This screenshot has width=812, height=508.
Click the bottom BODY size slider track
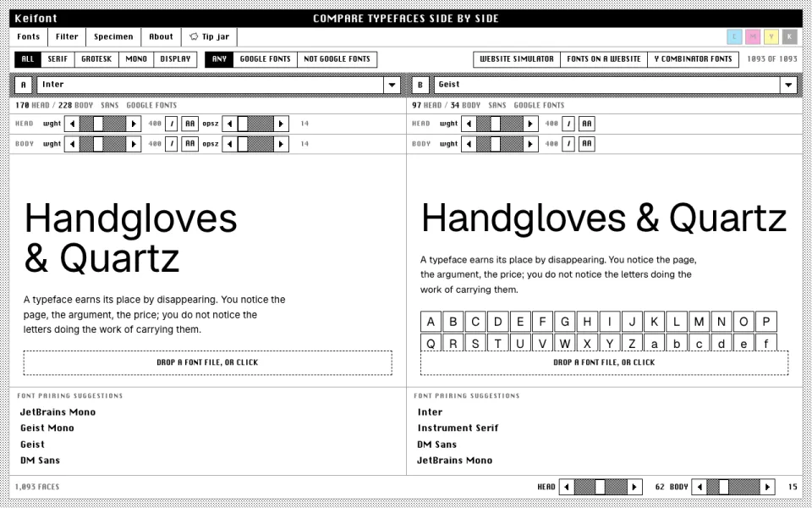click(x=733, y=488)
